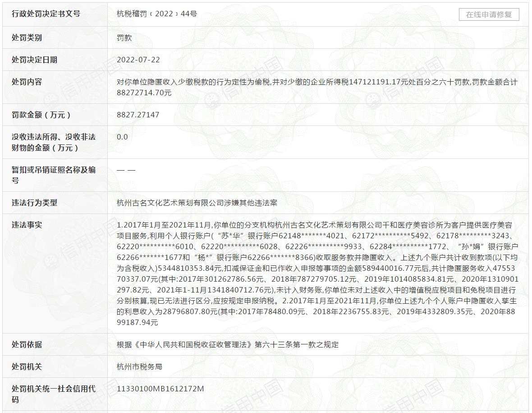Click the confiscated amount value 0.0

[x=122, y=137]
